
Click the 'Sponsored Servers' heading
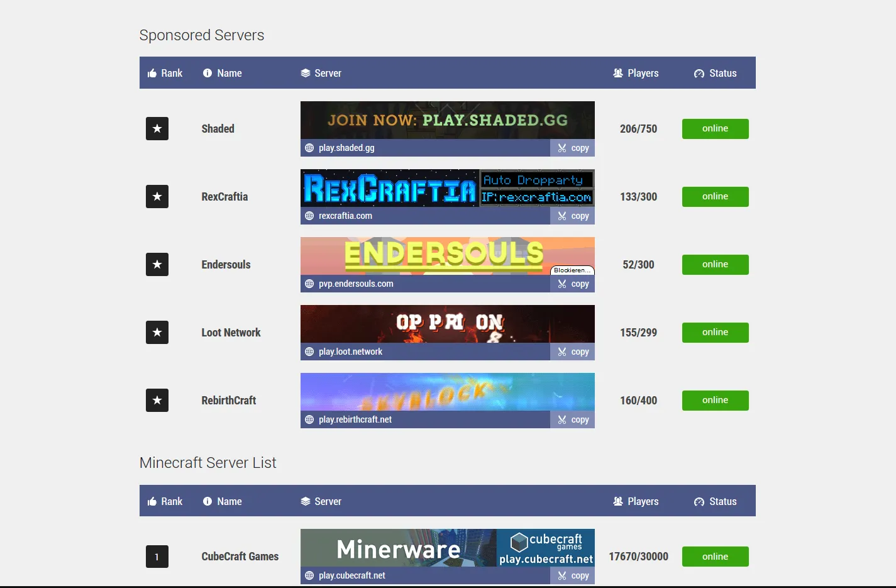pyautogui.click(x=202, y=35)
